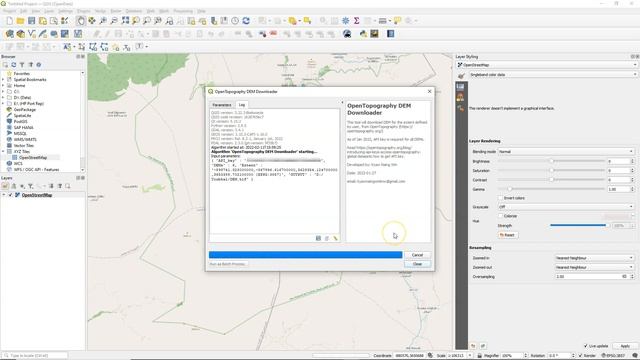Expand the Home tree node in Browser
This screenshot has width=640, height=360.
(3, 86)
